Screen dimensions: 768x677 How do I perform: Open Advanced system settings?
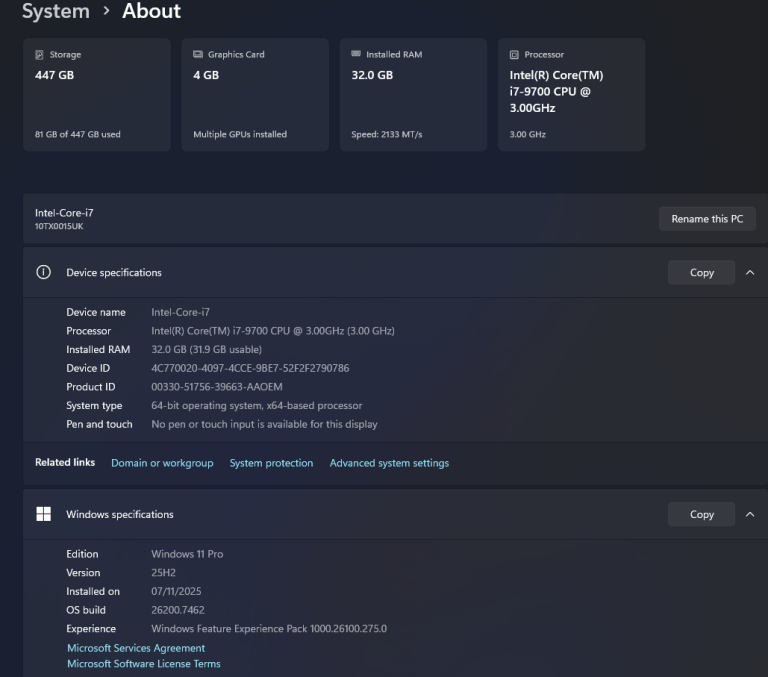(389, 463)
